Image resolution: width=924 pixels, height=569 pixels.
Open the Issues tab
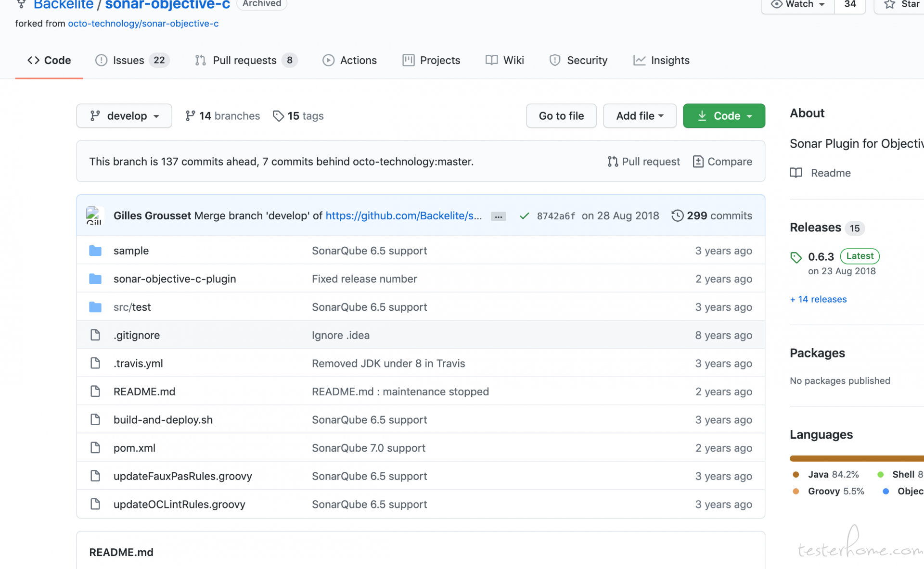tap(132, 60)
